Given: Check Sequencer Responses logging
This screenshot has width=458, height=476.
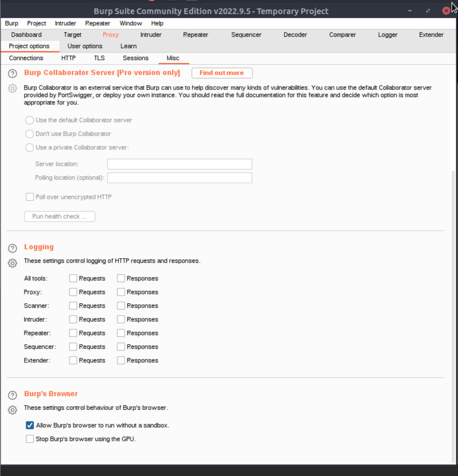Looking at the screenshot, I should (x=121, y=346).
